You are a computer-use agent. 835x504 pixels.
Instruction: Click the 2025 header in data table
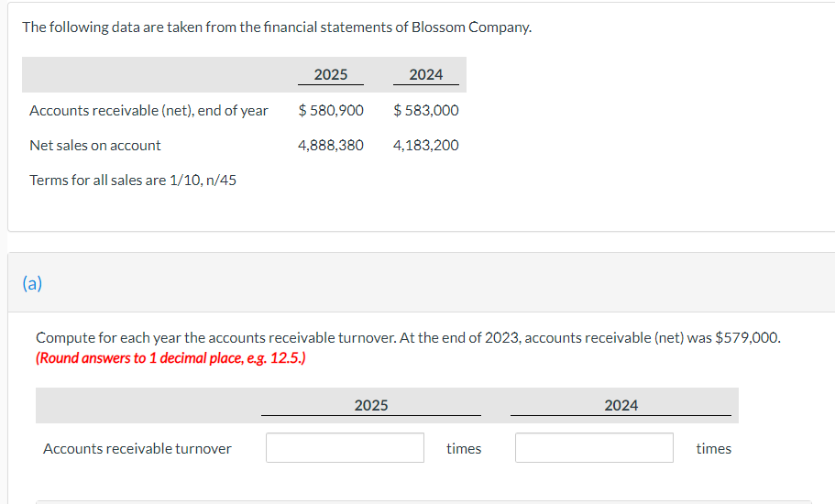coord(330,74)
